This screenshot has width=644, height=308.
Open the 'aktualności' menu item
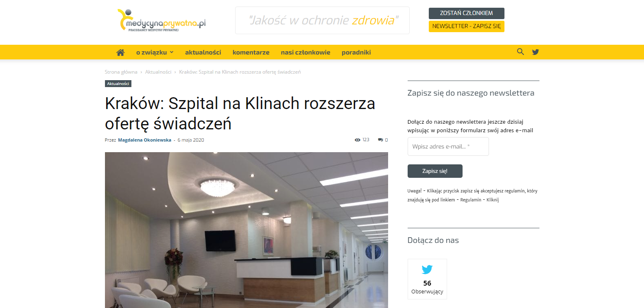click(203, 52)
